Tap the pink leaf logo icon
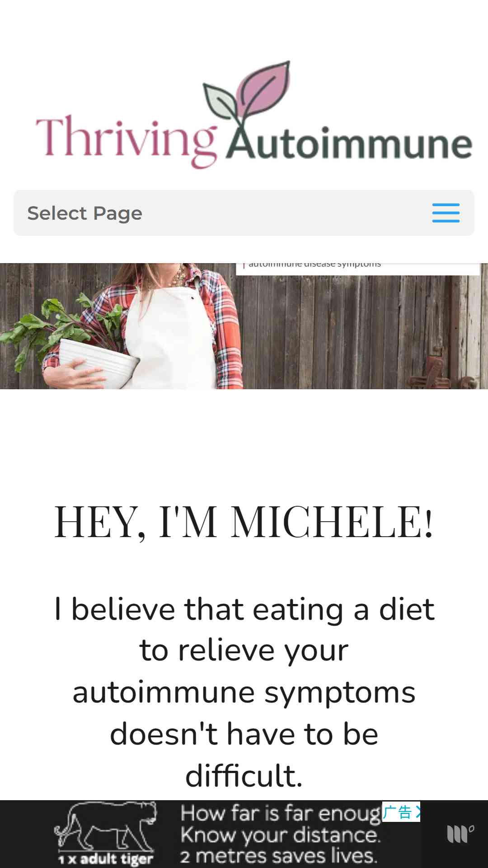 tap(264, 88)
